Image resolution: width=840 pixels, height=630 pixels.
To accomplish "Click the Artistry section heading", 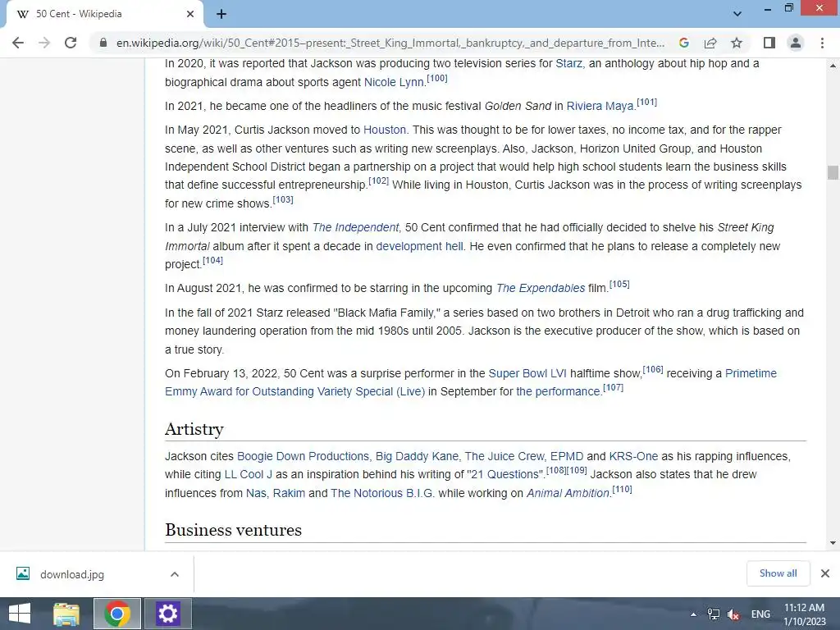I will (194, 429).
